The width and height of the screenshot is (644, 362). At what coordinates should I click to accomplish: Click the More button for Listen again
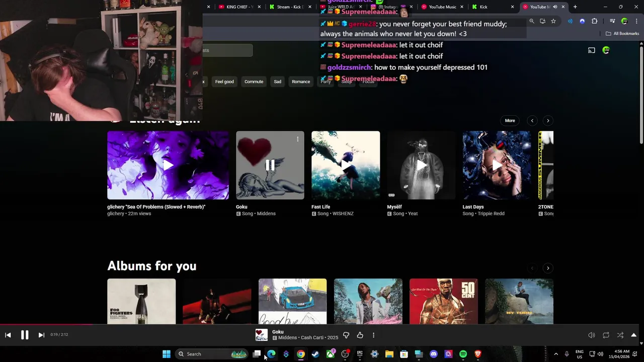tap(510, 121)
